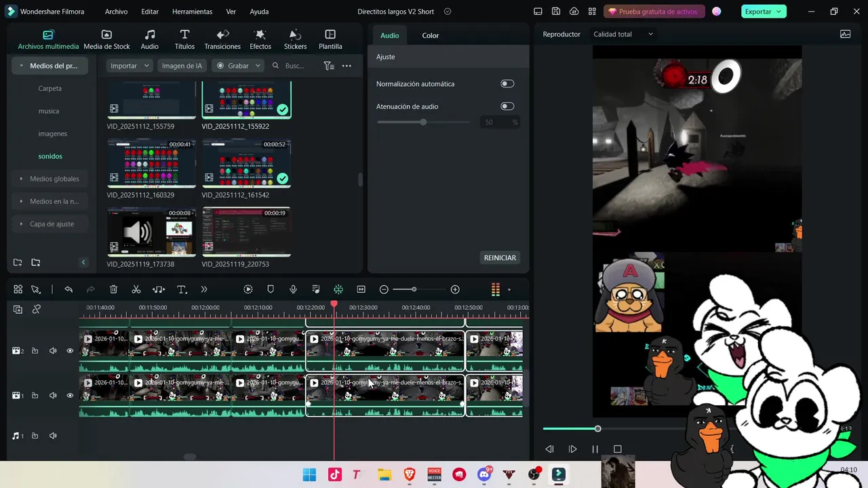This screenshot has height=488, width=868.
Task: Add a marker with shield icon
Action: (271, 289)
